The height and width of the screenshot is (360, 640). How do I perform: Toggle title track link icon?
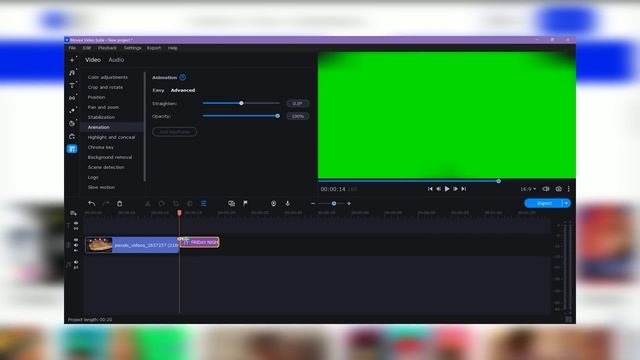coord(76,229)
